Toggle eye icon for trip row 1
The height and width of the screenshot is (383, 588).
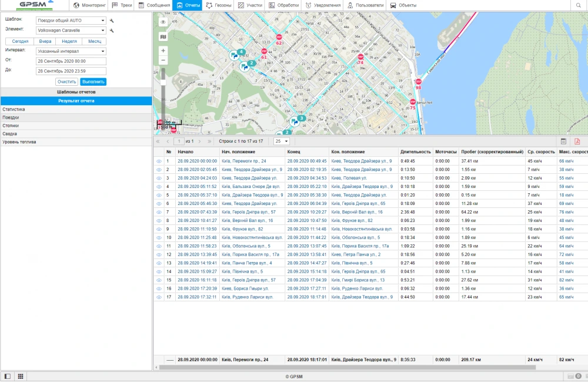coord(159,161)
